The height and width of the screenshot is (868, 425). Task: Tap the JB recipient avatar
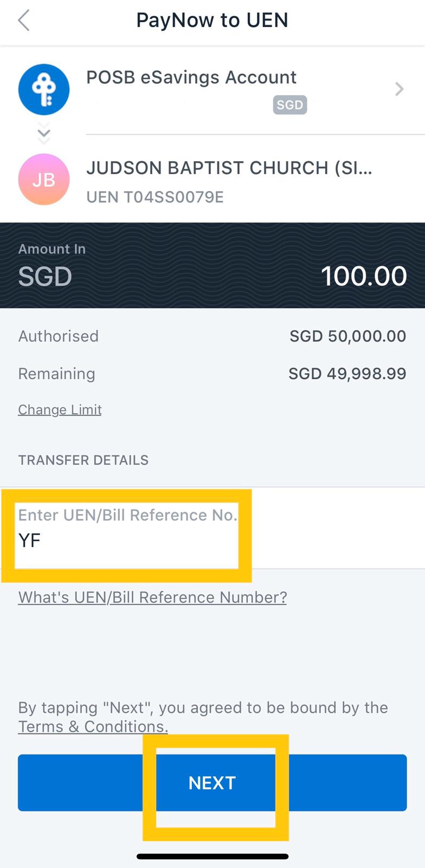[44, 179]
